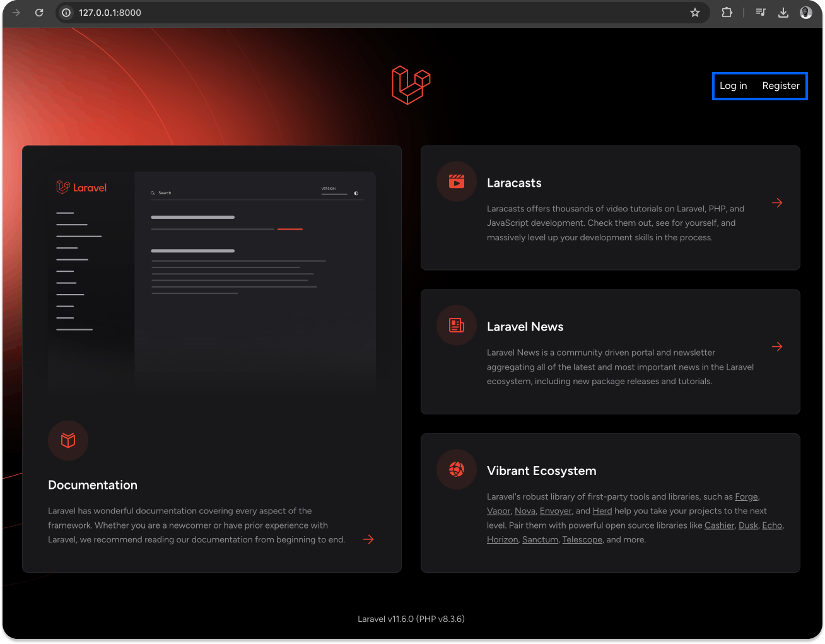Reload the page using the refresh button
This screenshot has width=825, height=644.
click(39, 13)
